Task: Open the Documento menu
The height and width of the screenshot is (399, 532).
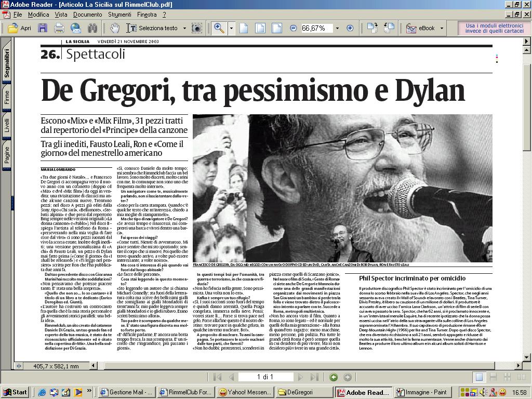Action: pos(87,15)
